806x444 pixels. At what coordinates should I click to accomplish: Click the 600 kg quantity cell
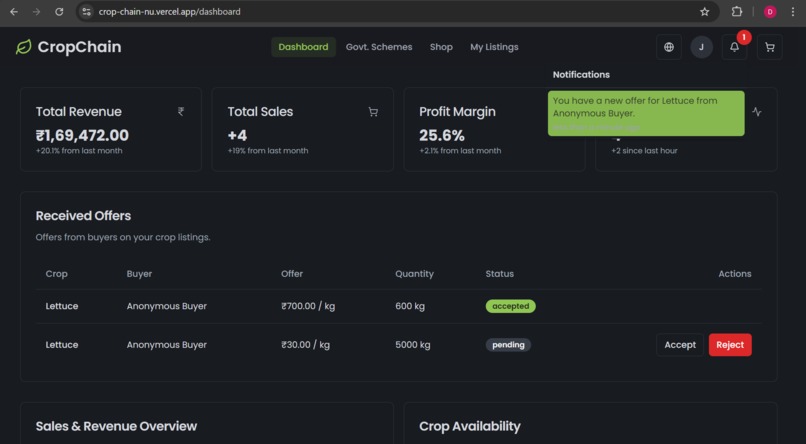click(x=410, y=306)
